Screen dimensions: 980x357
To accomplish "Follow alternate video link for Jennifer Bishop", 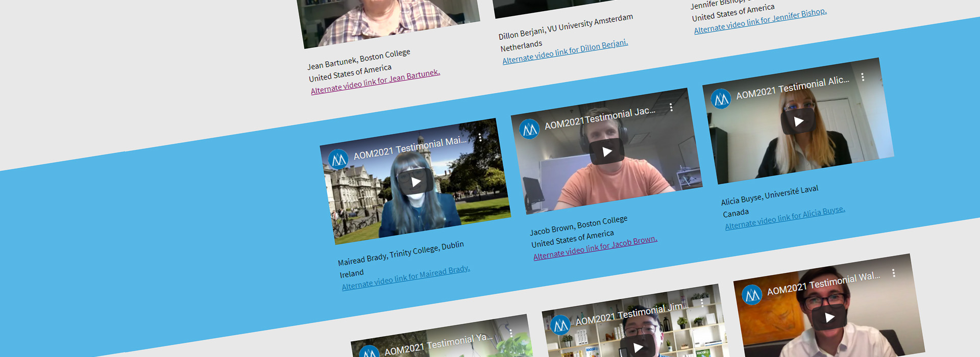I will tap(761, 21).
